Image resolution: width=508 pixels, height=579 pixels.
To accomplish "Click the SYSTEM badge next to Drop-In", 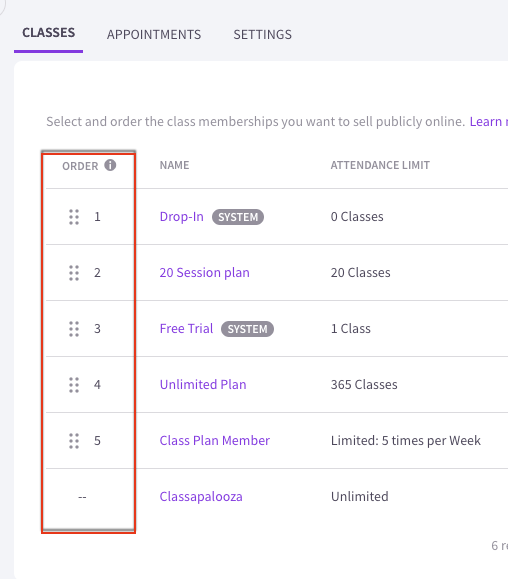I will coord(238,217).
